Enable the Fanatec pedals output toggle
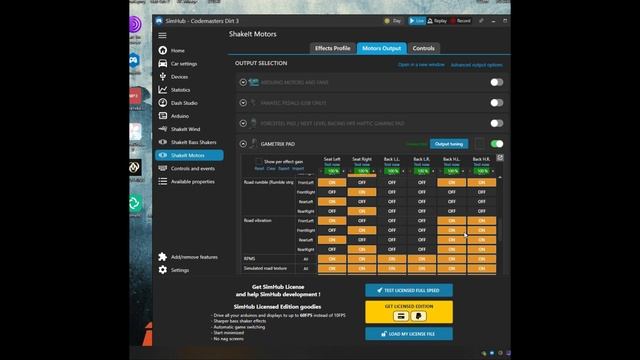Viewport: 640px width, 360px height. pyautogui.click(x=497, y=102)
